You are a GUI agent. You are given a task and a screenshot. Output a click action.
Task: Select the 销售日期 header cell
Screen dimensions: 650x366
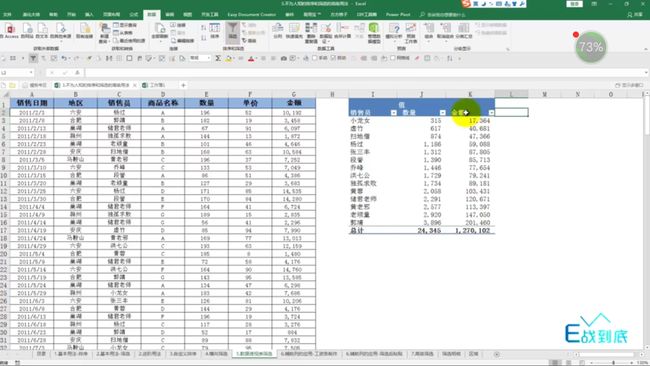pyautogui.click(x=32, y=103)
